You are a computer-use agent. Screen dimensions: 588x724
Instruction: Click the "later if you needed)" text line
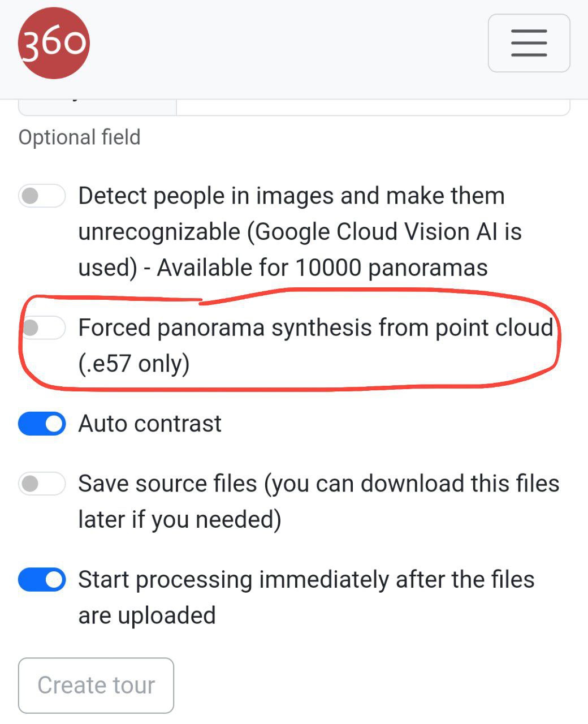(180, 519)
